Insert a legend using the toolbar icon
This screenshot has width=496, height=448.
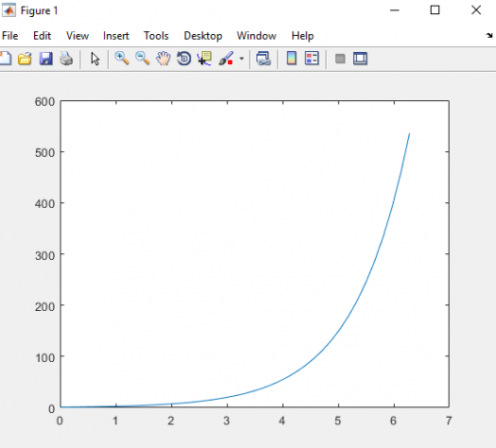pos(312,59)
